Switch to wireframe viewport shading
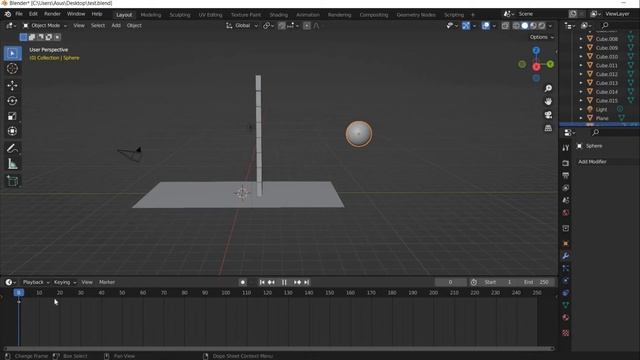The image size is (640, 360). coord(516,26)
